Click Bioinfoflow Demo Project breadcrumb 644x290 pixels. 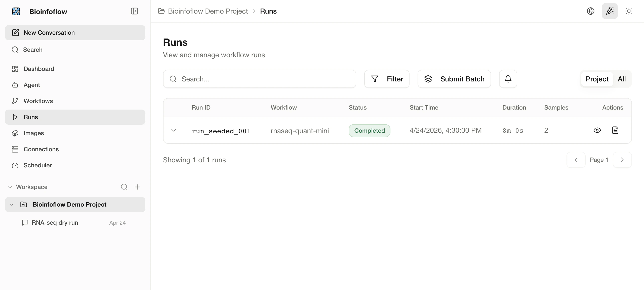(x=208, y=11)
